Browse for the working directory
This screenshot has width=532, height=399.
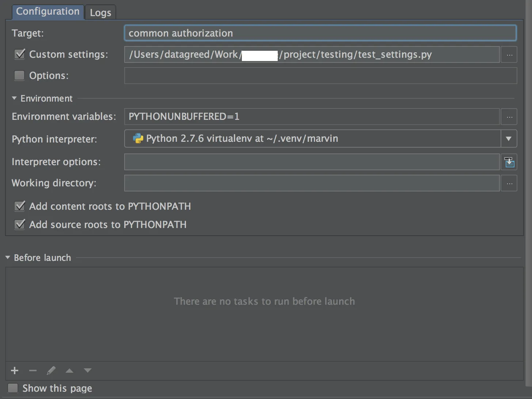click(x=509, y=183)
